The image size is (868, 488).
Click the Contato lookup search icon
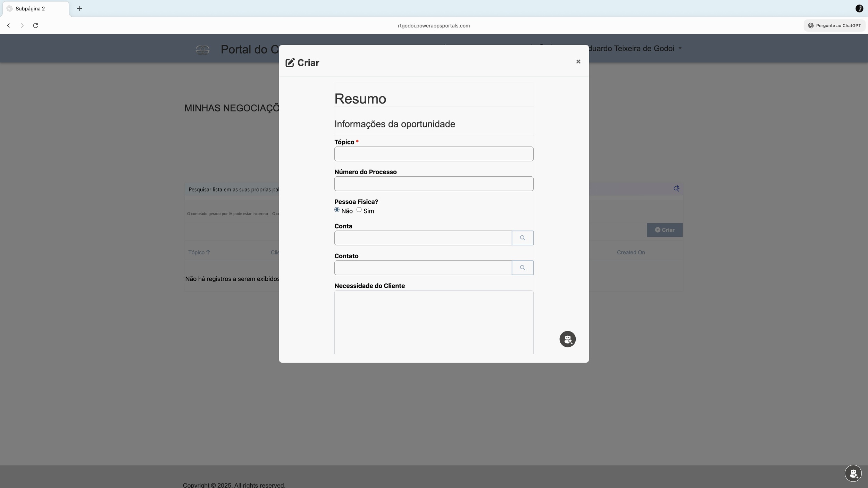[522, 268]
